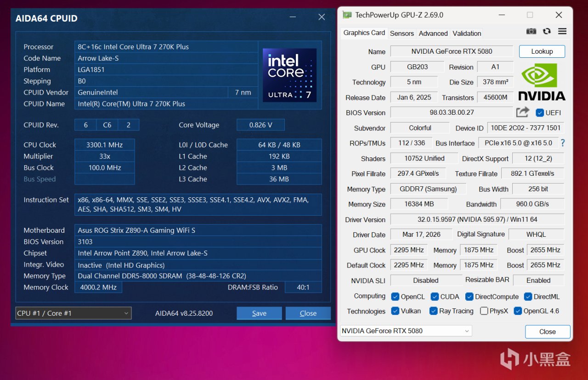Screen dimensions: 588x380
Task: Click the Bus Interface question mark icon
Action: pos(562,143)
